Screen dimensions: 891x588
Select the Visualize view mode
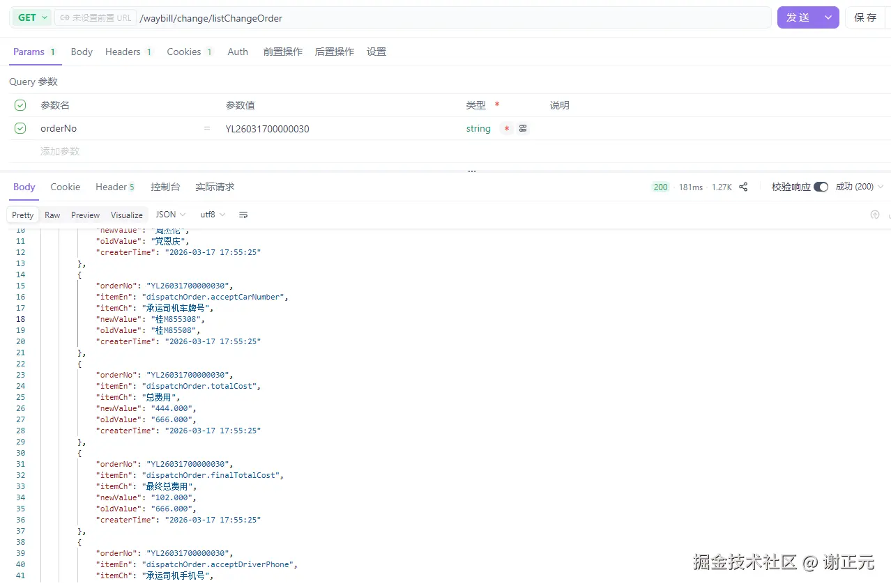pos(127,215)
